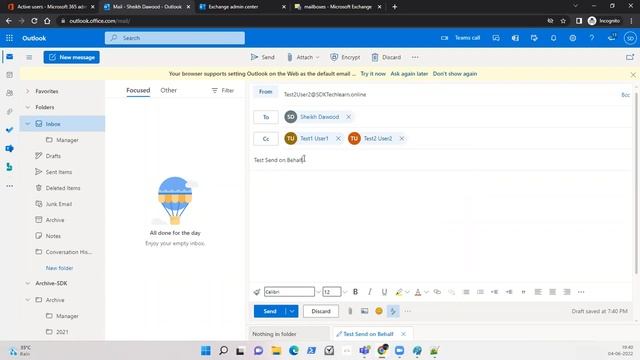640x360 pixels.
Task: Click the blue Send button
Action: pyautogui.click(x=270, y=311)
